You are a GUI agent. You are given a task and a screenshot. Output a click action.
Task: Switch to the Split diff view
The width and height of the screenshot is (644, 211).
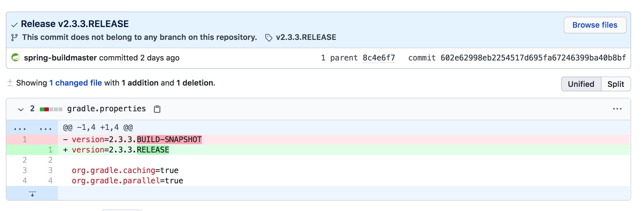615,84
